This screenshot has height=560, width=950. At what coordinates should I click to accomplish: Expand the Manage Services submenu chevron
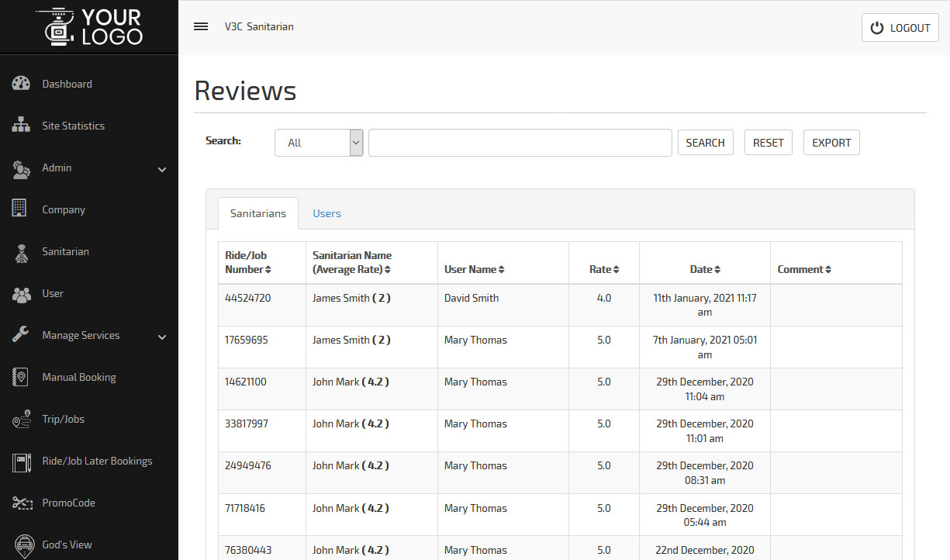click(162, 337)
